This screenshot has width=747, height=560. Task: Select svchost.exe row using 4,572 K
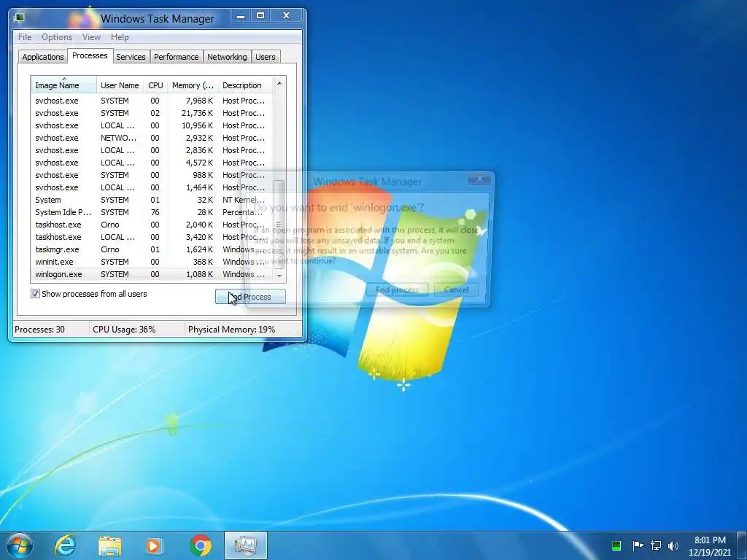(152, 163)
